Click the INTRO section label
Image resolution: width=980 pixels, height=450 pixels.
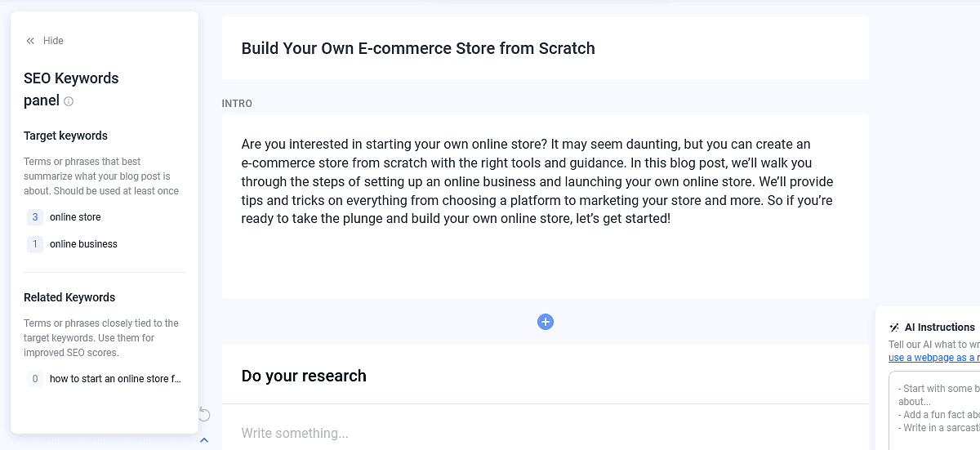pyautogui.click(x=237, y=104)
